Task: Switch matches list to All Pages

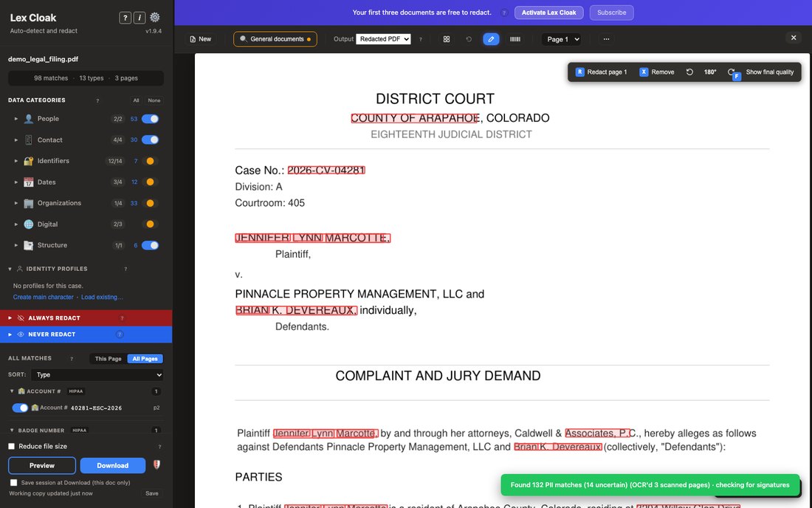Action: (x=145, y=359)
